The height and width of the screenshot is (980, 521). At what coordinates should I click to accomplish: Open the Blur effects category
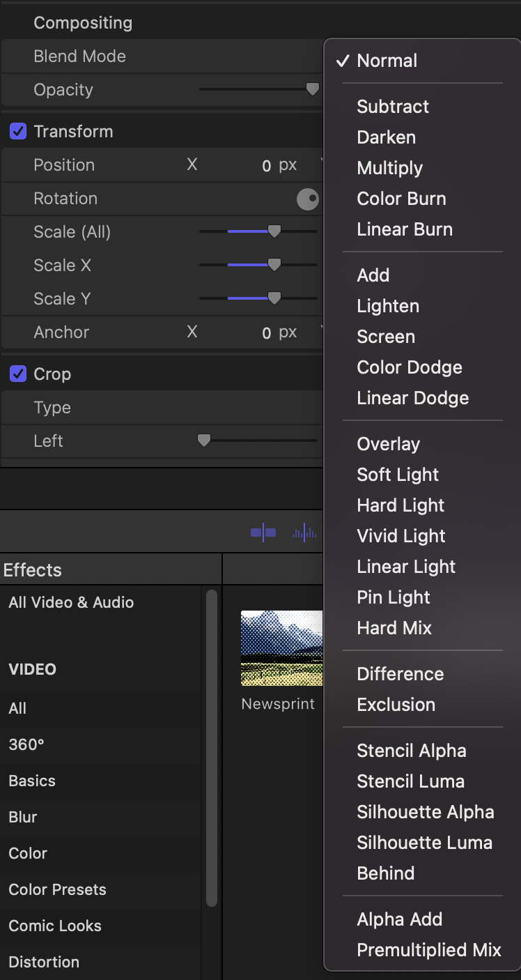click(23, 817)
